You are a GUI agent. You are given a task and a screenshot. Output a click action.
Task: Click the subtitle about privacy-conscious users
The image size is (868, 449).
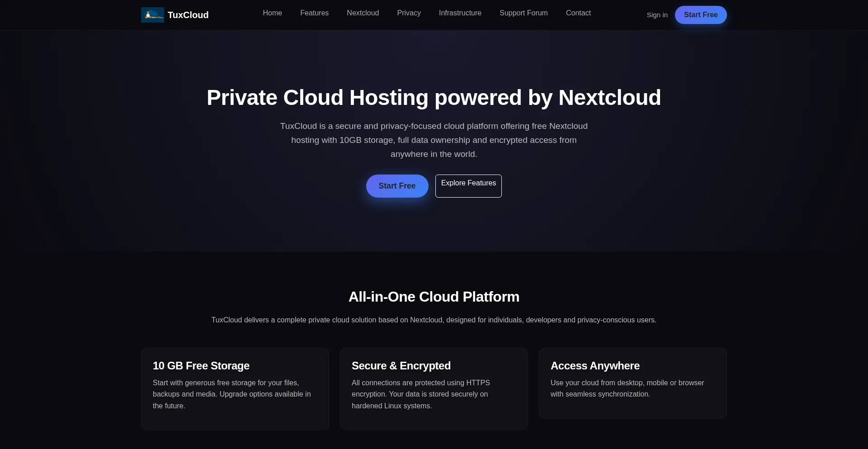pyautogui.click(x=434, y=320)
